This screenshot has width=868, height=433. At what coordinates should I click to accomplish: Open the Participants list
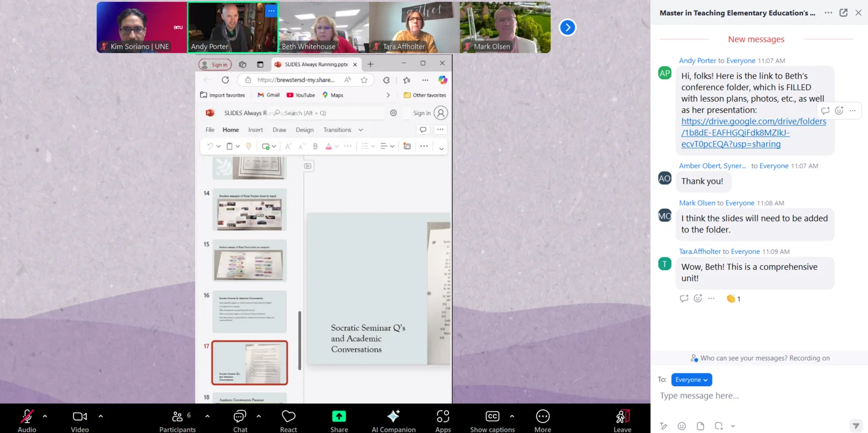[x=178, y=417]
